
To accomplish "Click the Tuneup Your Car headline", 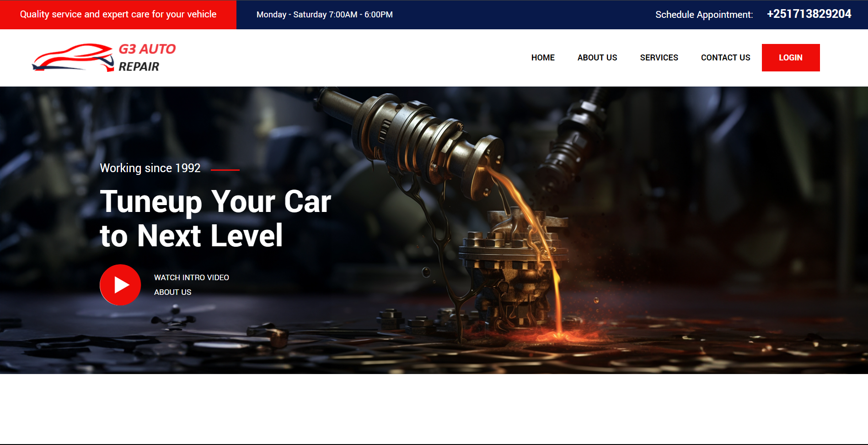I will click(x=215, y=202).
